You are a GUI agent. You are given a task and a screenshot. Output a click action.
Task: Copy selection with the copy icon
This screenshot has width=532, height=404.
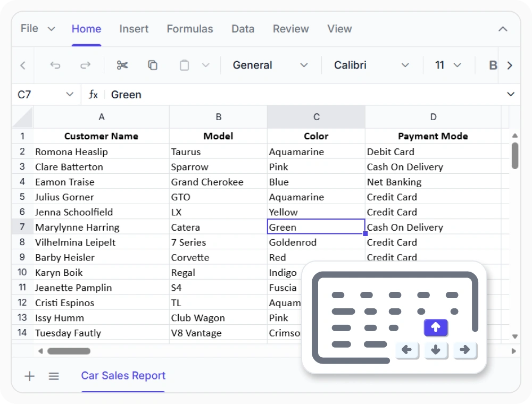coord(153,65)
